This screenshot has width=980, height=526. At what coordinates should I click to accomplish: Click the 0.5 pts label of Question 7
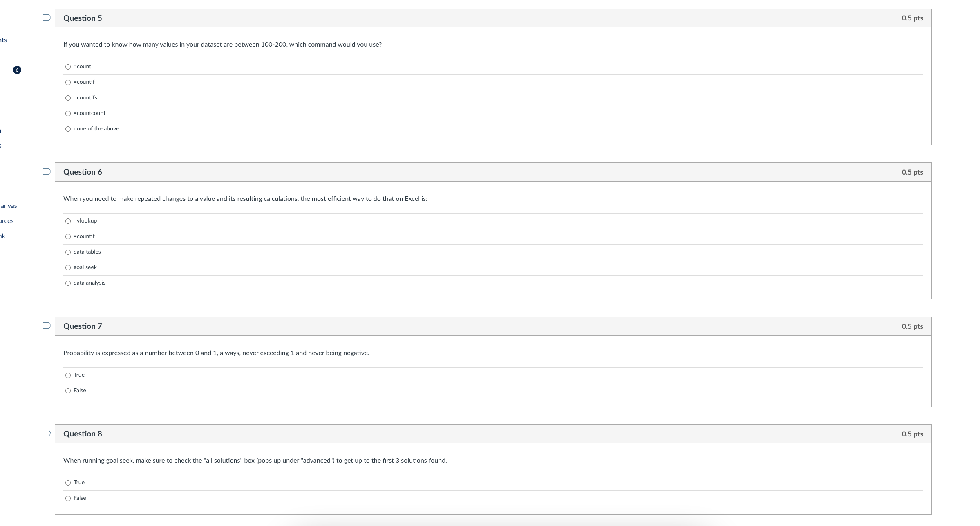pos(912,326)
